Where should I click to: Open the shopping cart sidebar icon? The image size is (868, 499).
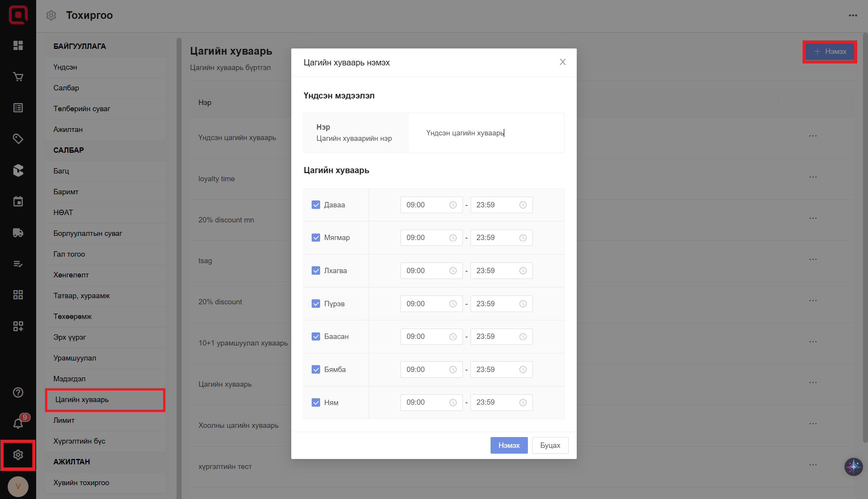(18, 77)
